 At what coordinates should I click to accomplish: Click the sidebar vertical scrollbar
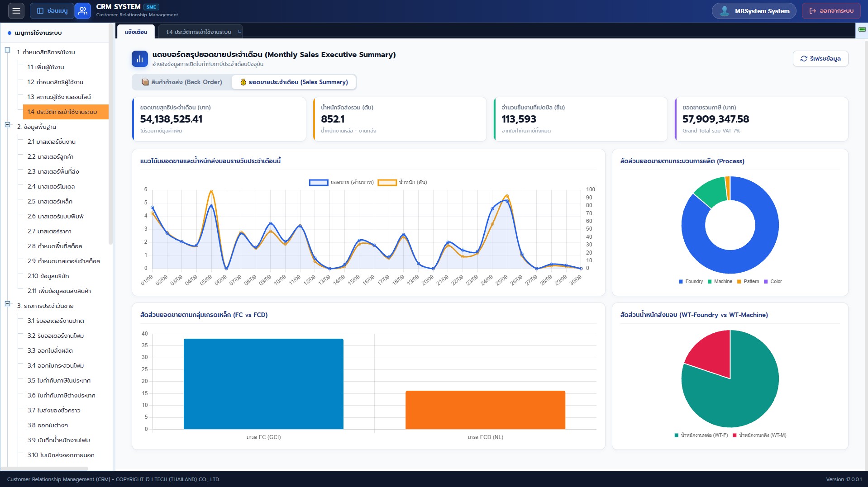click(110, 135)
